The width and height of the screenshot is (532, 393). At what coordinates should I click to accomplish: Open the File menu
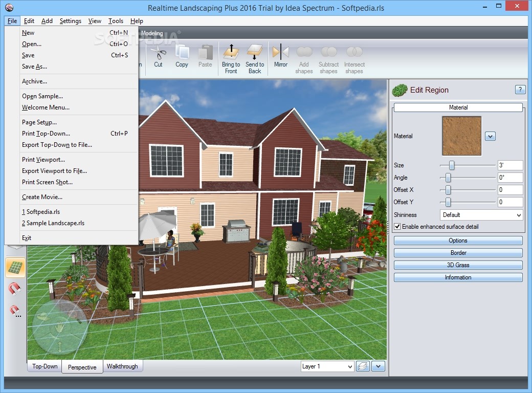tap(12, 20)
